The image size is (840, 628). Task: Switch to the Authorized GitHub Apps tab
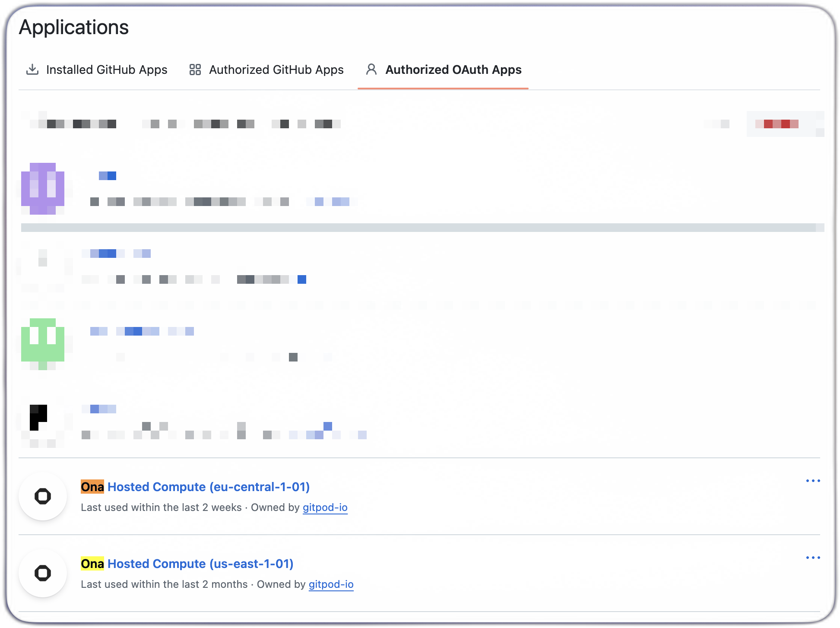point(276,70)
